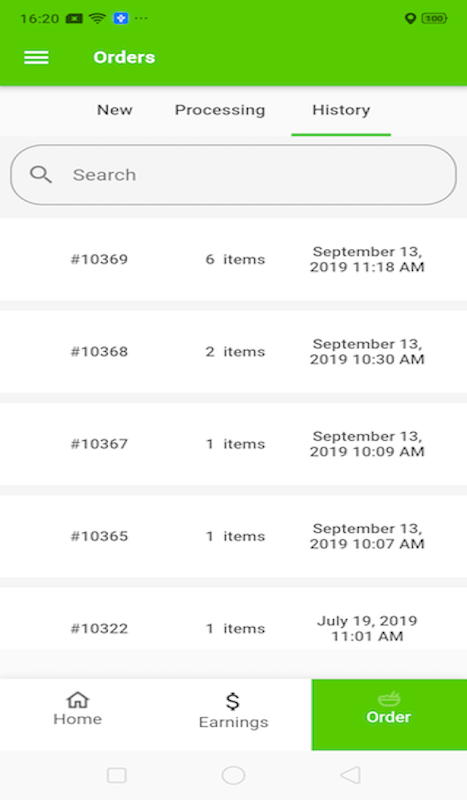The image size is (467, 800).
Task: Open order #10368 from 10:30 AM
Action: click(233, 352)
